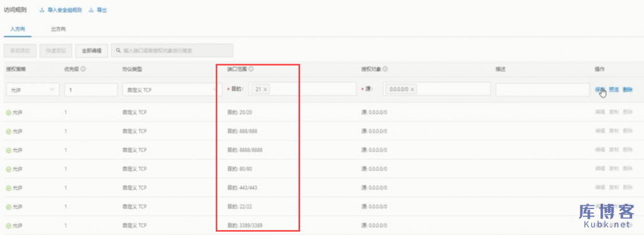
Task: Click the 目的: 80/80 port cell
Action: (240, 169)
